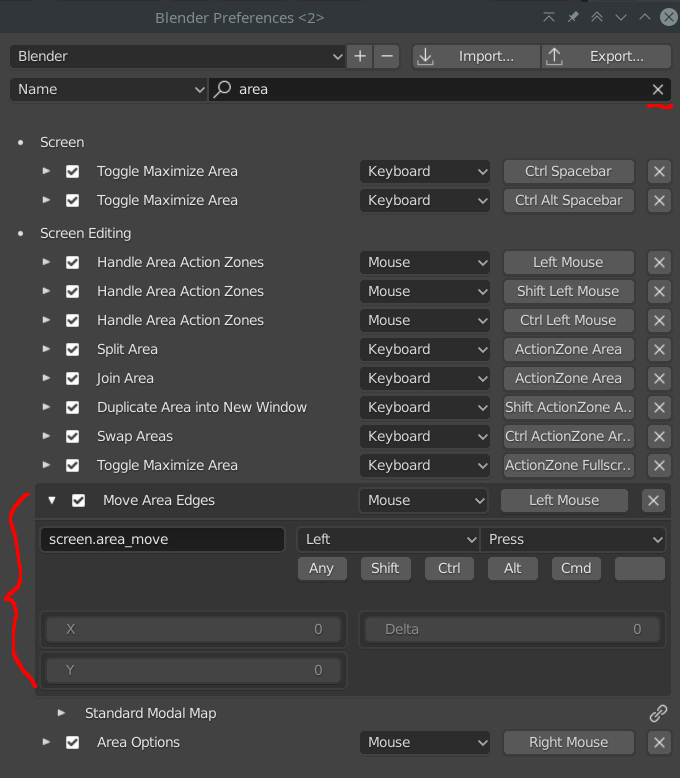Collapse the Move Area Edges entry
This screenshot has width=680, height=778.
pos(52,500)
